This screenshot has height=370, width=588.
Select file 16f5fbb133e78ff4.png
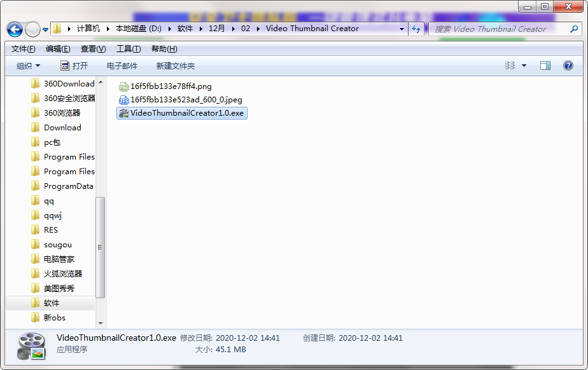(171, 86)
